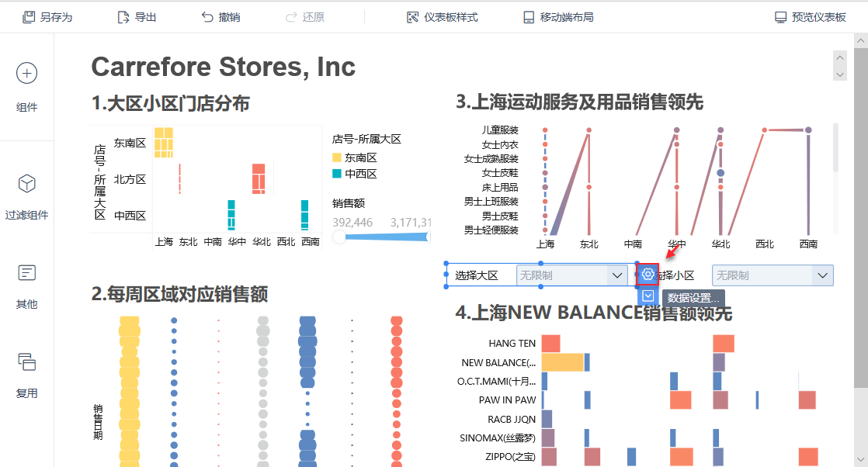The image size is (868, 467).
Task: Click the 销售额 range slider bar
Action: (x=385, y=237)
